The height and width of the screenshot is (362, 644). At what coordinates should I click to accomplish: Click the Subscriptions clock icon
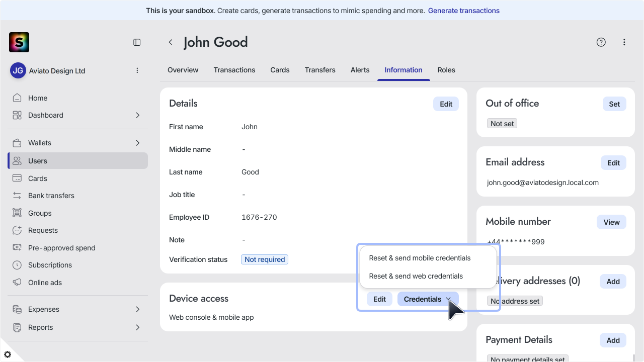click(17, 265)
